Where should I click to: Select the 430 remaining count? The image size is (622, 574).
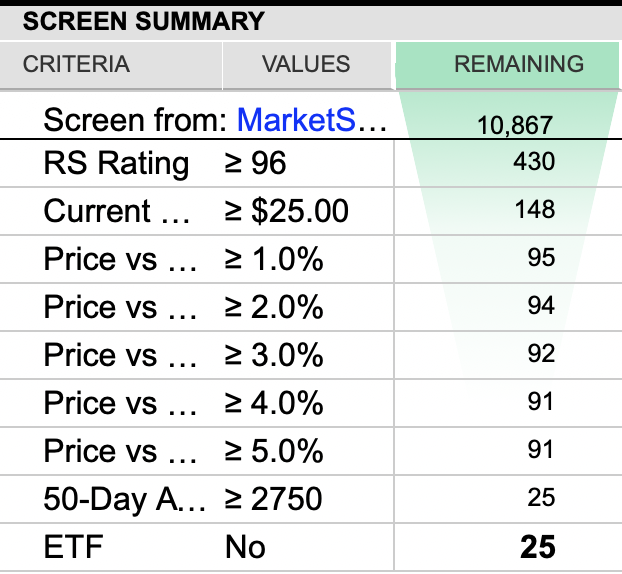[534, 162]
